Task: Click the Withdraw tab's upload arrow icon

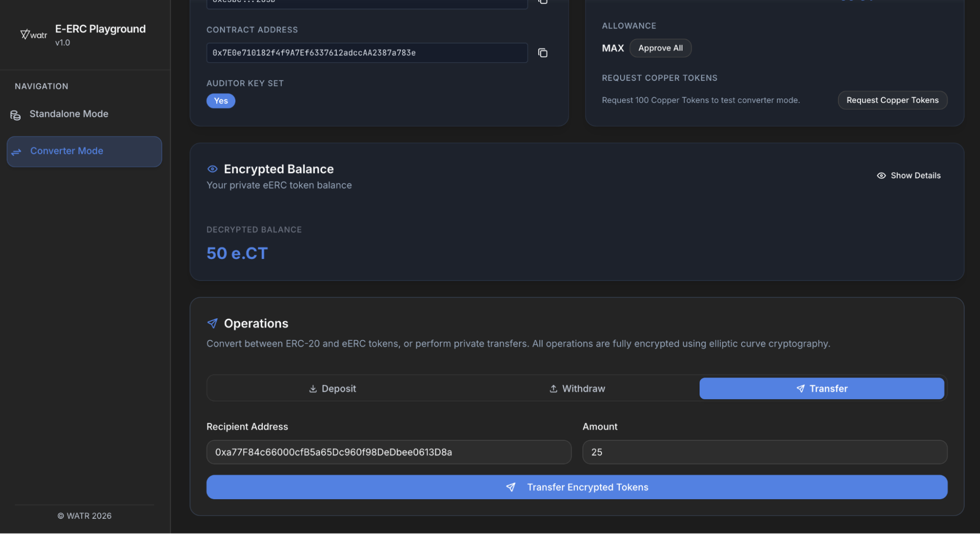Action: 553,389
